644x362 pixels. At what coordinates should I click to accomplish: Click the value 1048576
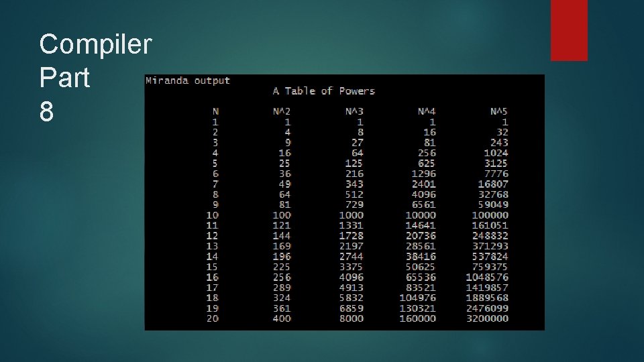(x=487, y=278)
